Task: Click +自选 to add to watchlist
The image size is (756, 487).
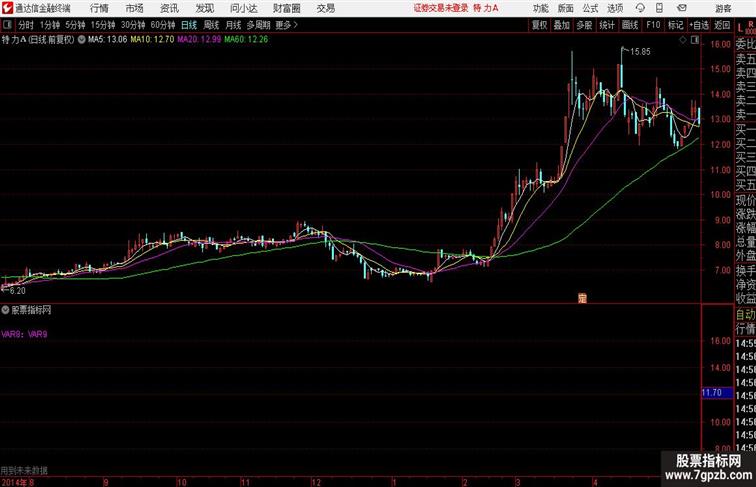Action: pos(699,25)
